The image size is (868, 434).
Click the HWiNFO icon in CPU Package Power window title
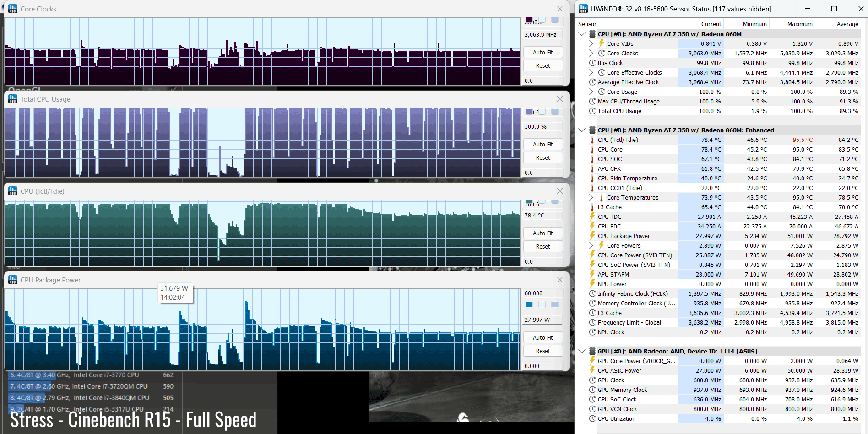pos(13,280)
